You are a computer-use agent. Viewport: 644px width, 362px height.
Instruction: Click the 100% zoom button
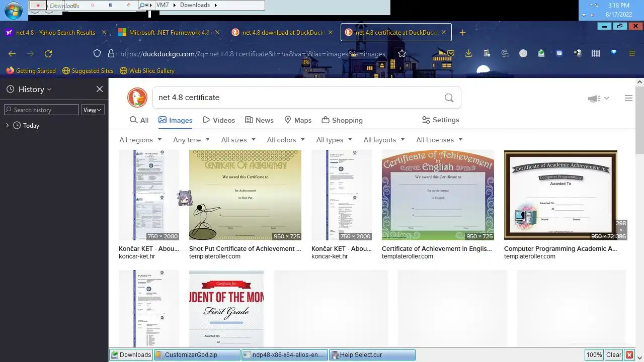pyautogui.click(x=594, y=355)
